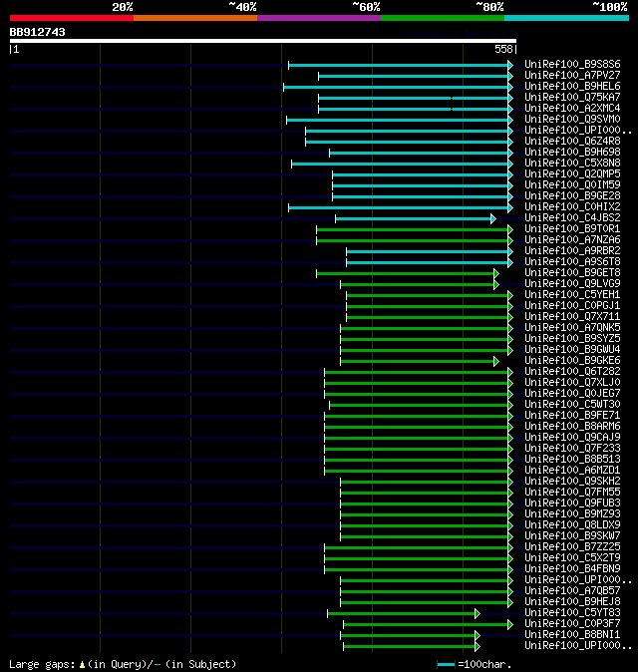Click the UniRef100_Q6Z4R8 text
This screenshot has height=672, width=638.
pos(572,141)
